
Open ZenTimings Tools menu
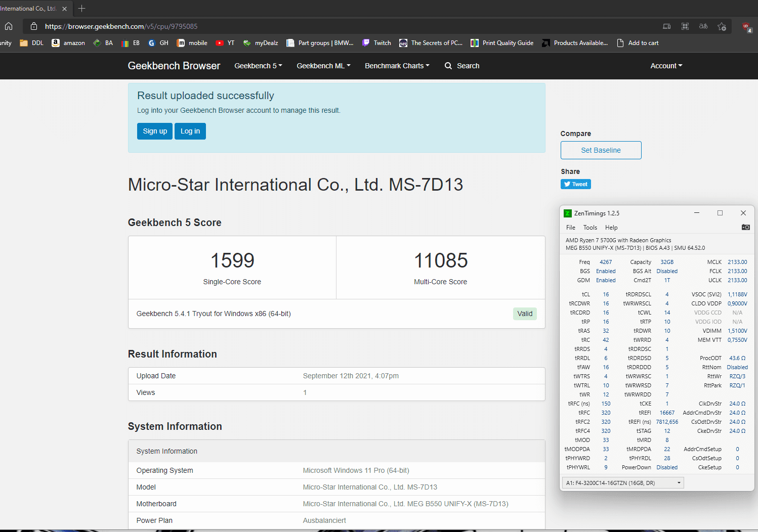click(590, 228)
